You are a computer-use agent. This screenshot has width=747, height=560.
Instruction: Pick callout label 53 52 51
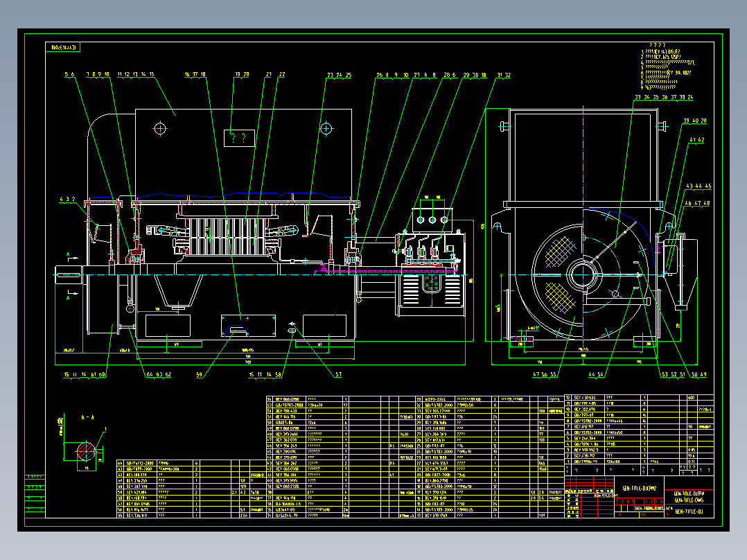click(673, 375)
